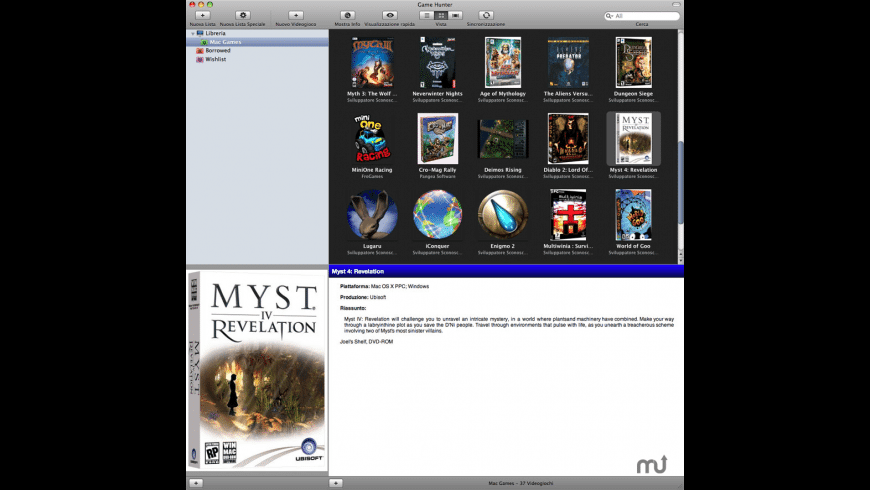Open the Borrowed list
The height and width of the screenshot is (490, 870).
click(x=218, y=50)
